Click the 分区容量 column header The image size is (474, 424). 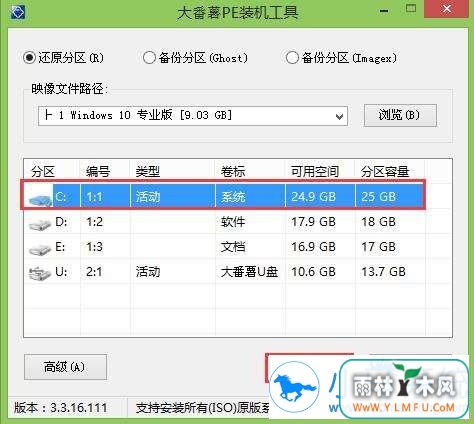click(x=385, y=172)
